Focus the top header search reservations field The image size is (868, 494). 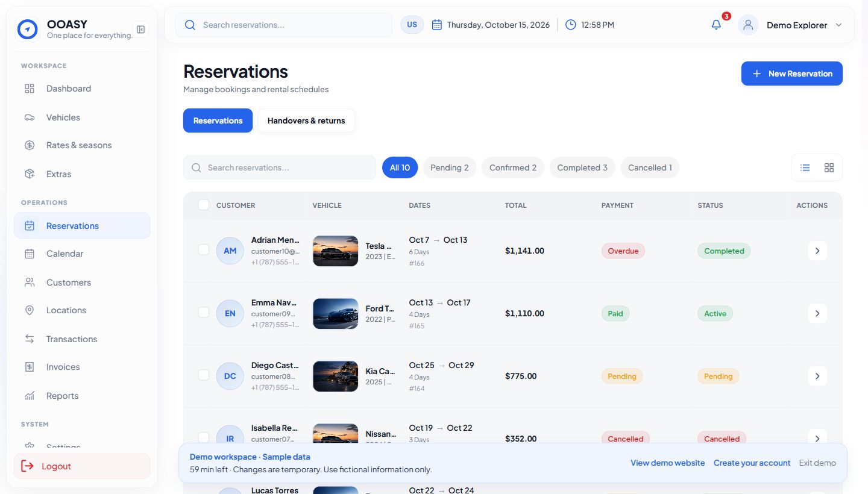pos(284,25)
